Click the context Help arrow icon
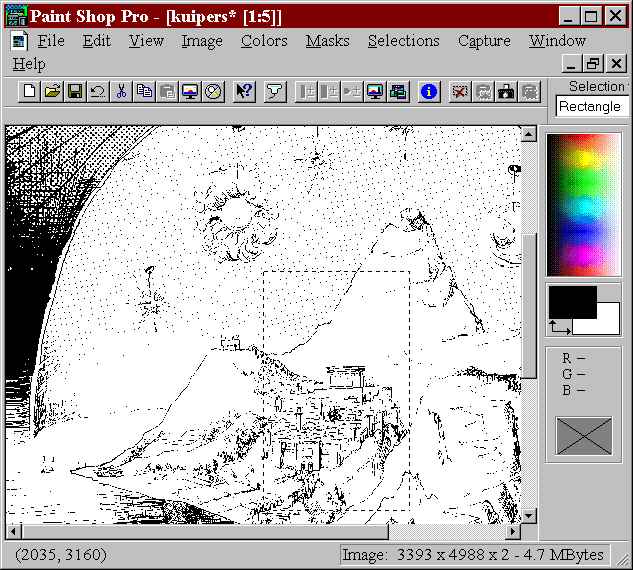Image resolution: width=633 pixels, height=570 pixels. [244, 92]
